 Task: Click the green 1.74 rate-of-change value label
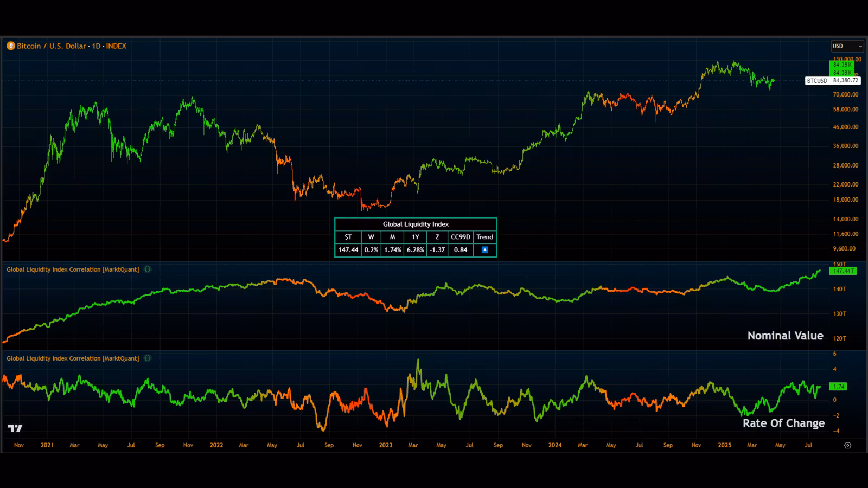tap(839, 387)
